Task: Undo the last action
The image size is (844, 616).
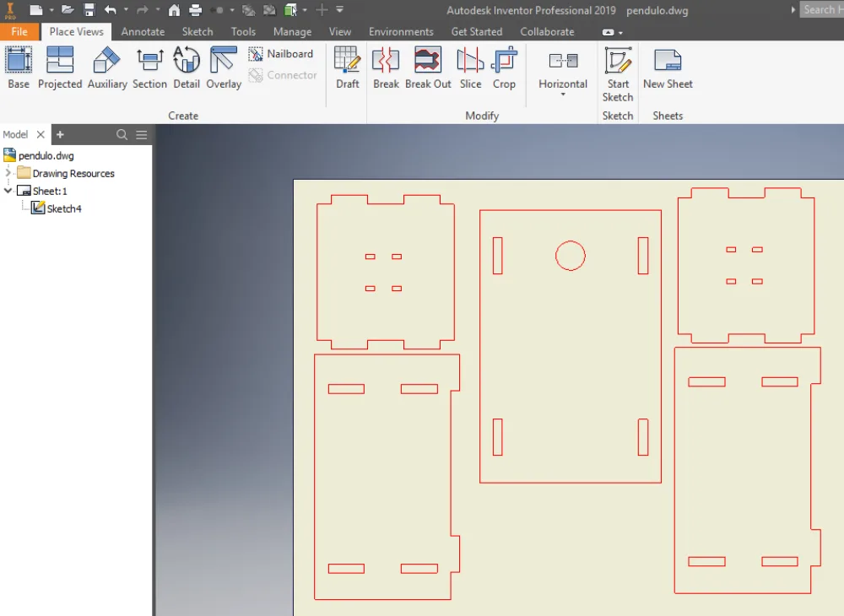Action: tap(111, 9)
